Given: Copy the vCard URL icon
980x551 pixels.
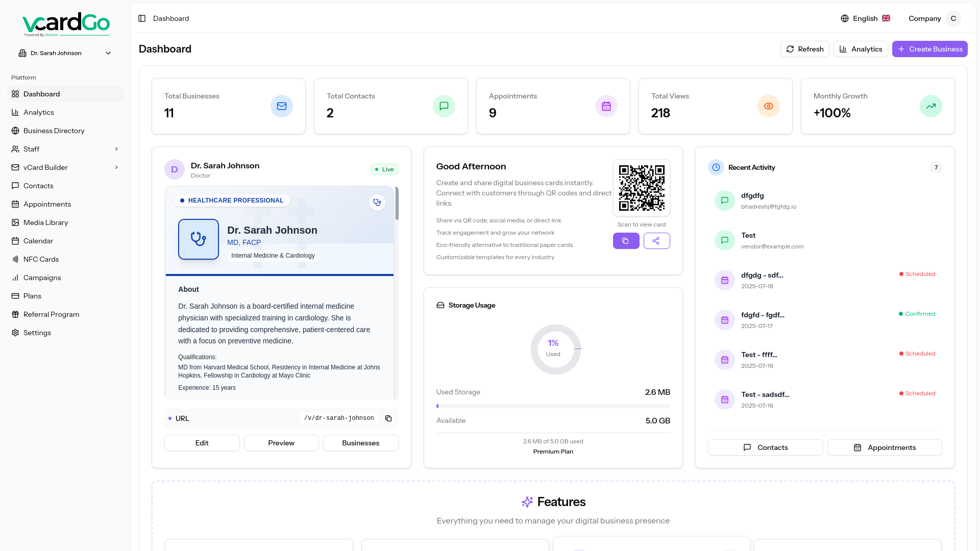Looking at the screenshot, I should (388, 418).
